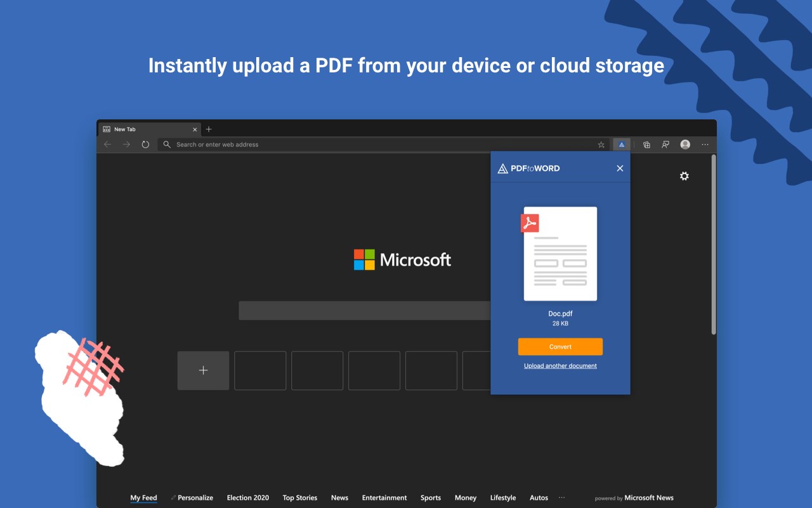This screenshot has width=812, height=508.
Task: Click the PDF to Word extension icon
Action: tap(622, 145)
